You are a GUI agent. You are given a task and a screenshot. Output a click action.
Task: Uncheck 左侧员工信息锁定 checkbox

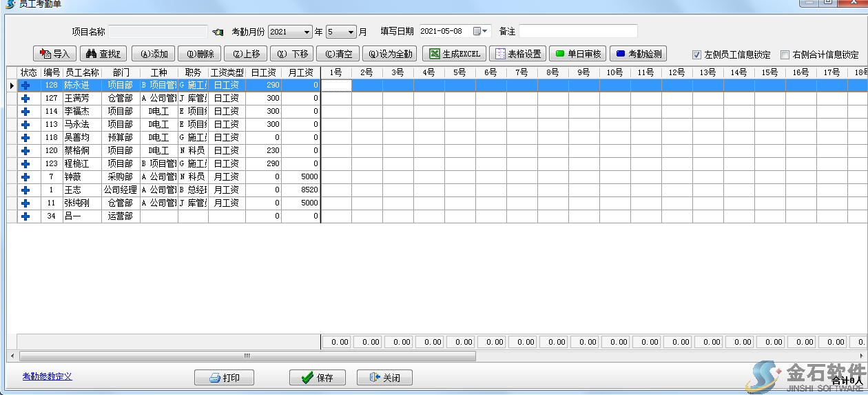(x=696, y=54)
